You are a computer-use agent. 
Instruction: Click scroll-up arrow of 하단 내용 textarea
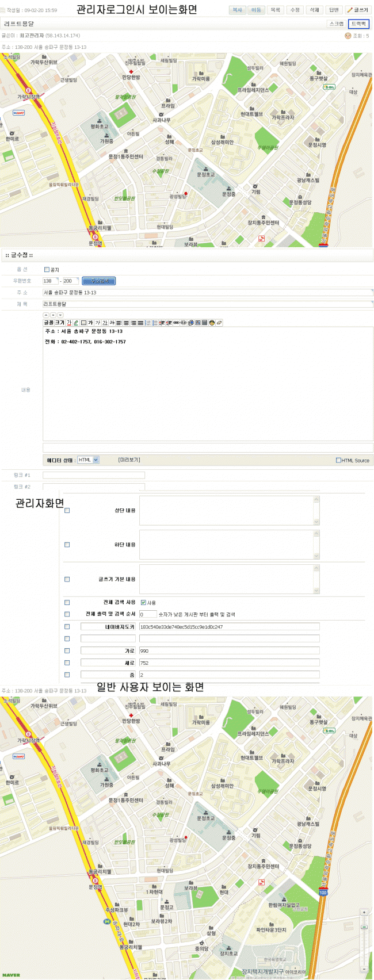[x=316, y=534]
